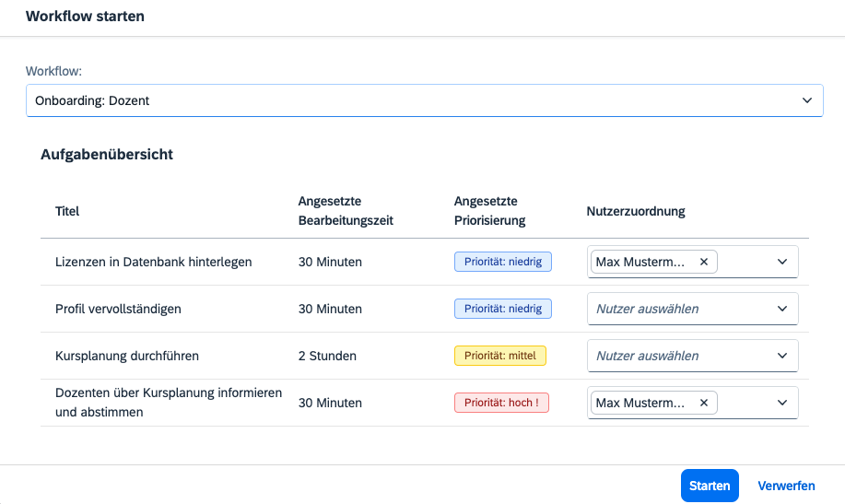Click the Priorität: hoch ! badge

[501, 403]
